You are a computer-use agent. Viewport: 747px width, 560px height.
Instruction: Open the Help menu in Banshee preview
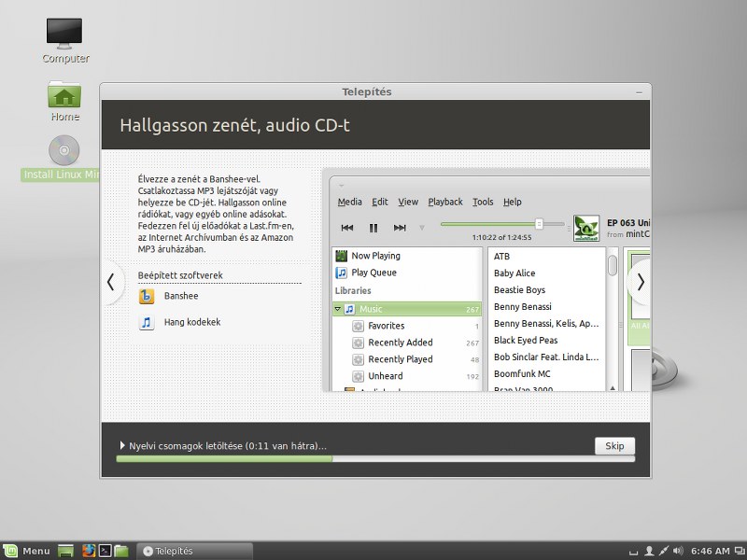coord(513,202)
